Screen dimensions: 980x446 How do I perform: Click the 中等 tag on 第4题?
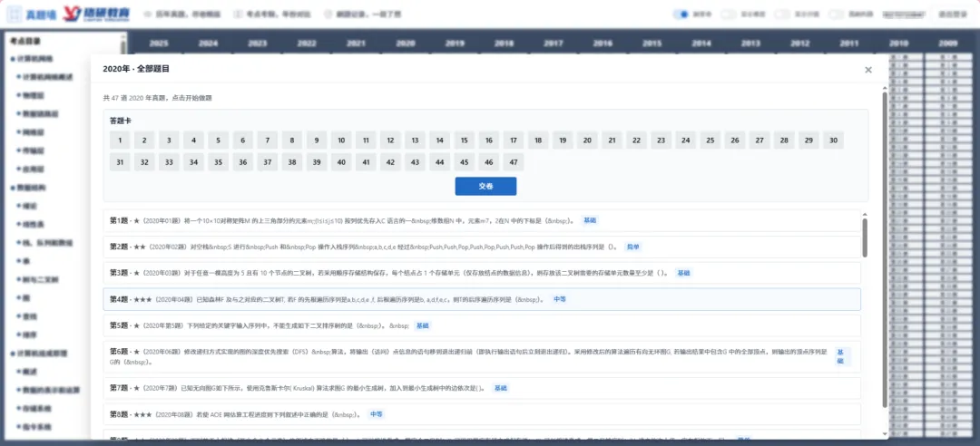[x=560, y=299]
